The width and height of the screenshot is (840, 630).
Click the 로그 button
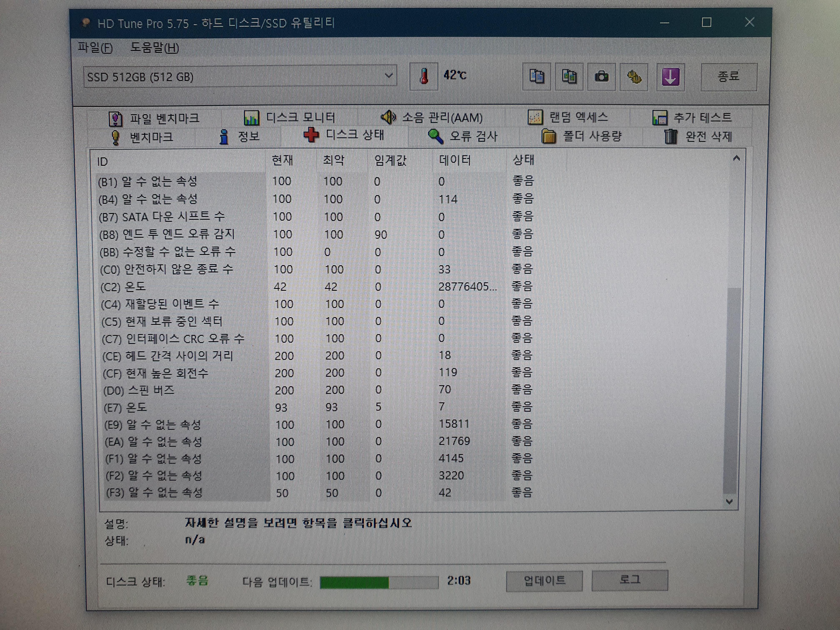point(630,580)
